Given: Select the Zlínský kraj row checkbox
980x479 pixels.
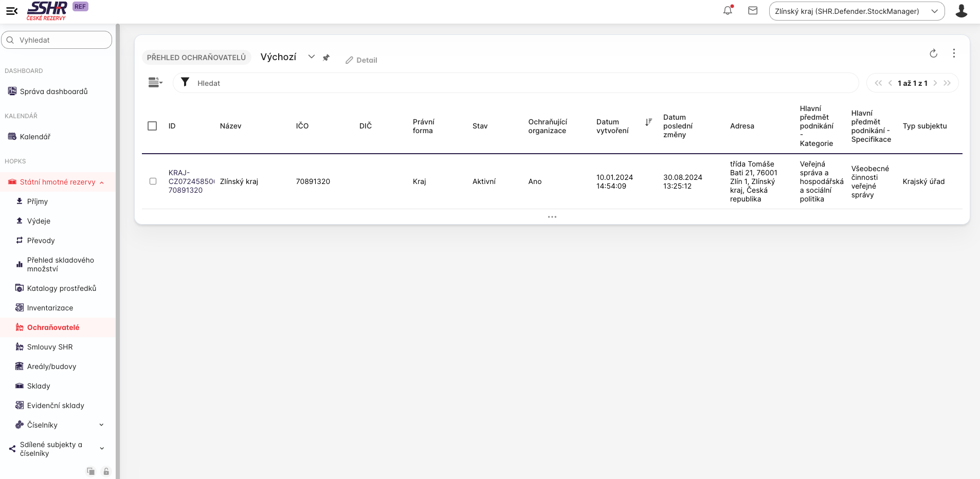Looking at the screenshot, I should click(153, 181).
